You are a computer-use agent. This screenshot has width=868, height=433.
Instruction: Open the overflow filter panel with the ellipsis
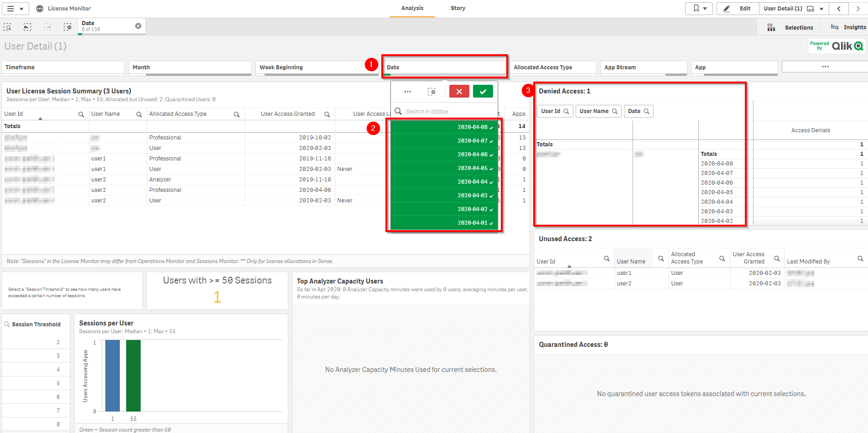[x=825, y=67]
